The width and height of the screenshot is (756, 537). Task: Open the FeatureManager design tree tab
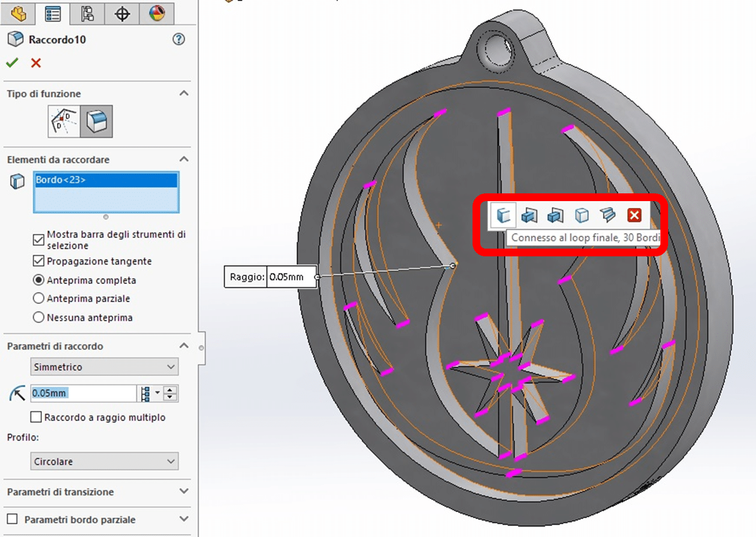[x=18, y=14]
